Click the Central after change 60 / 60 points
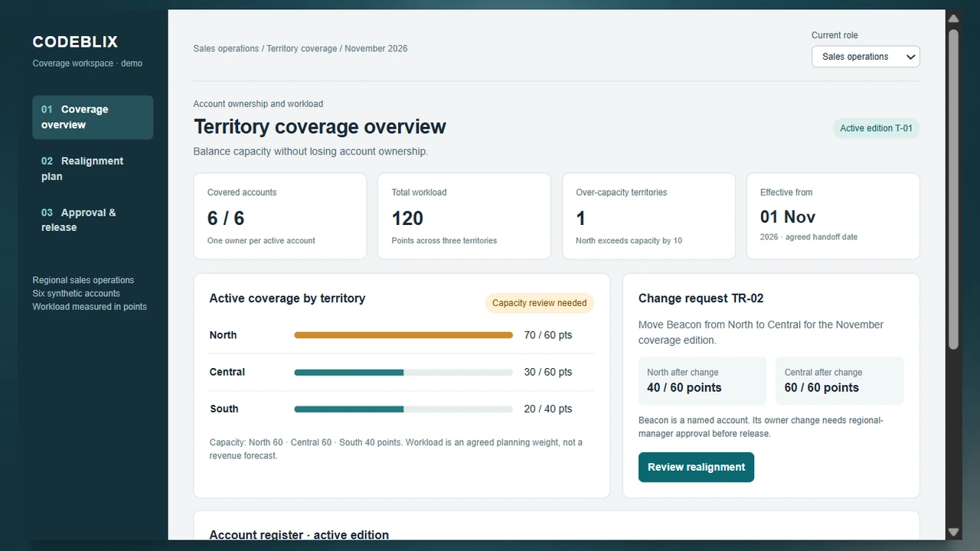This screenshot has width=980, height=551. coord(840,380)
